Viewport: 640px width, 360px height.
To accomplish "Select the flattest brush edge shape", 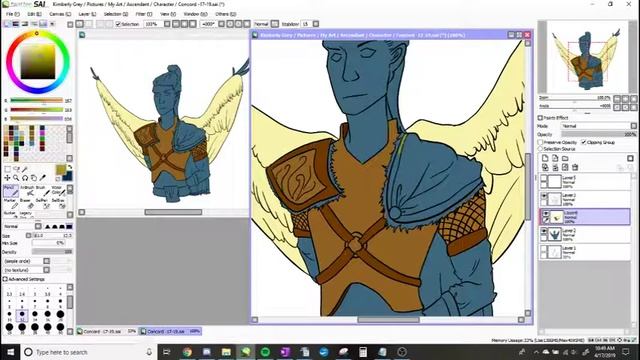I will 69,226.
